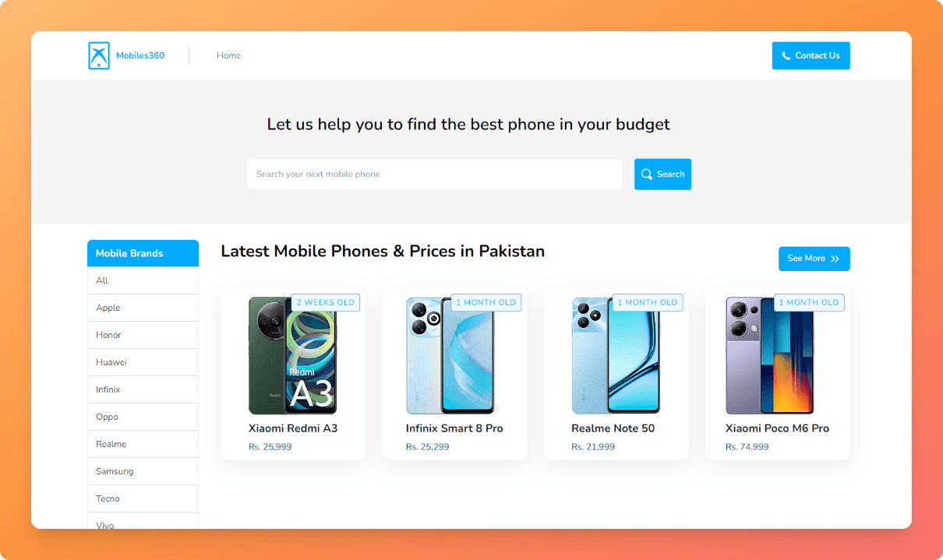This screenshot has width=943, height=560.
Task: Select Tecno brand
Action: pos(143,498)
